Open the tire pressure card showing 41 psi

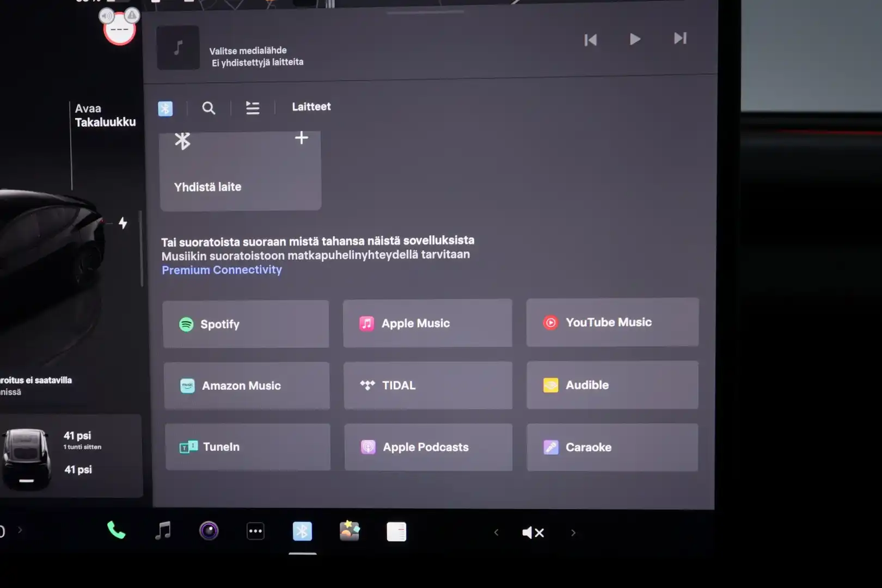(x=71, y=456)
